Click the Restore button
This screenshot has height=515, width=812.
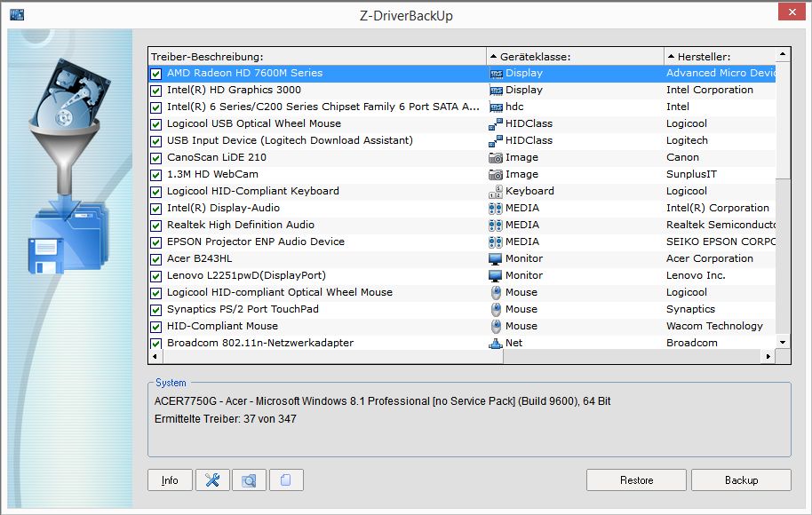tap(636, 479)
